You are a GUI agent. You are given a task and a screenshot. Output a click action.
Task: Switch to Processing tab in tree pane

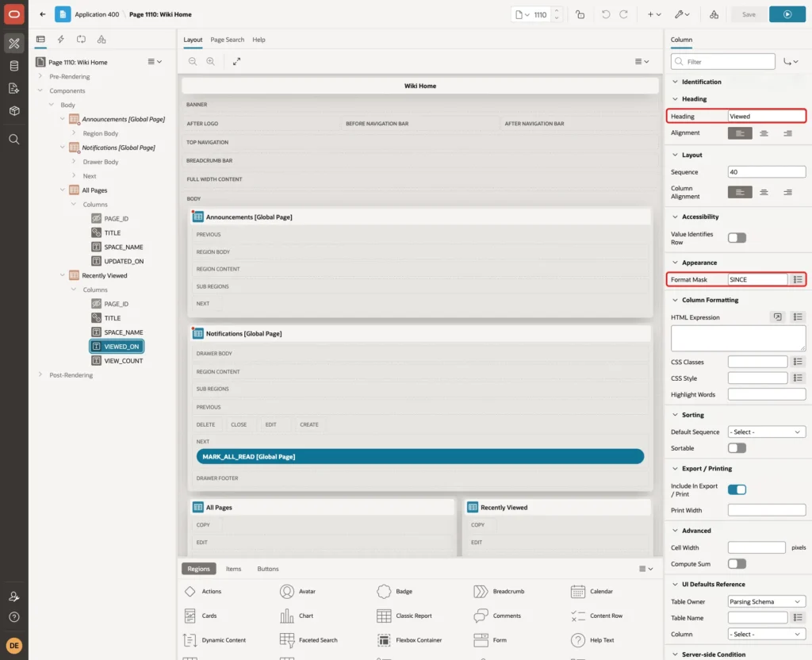[82, 40]
